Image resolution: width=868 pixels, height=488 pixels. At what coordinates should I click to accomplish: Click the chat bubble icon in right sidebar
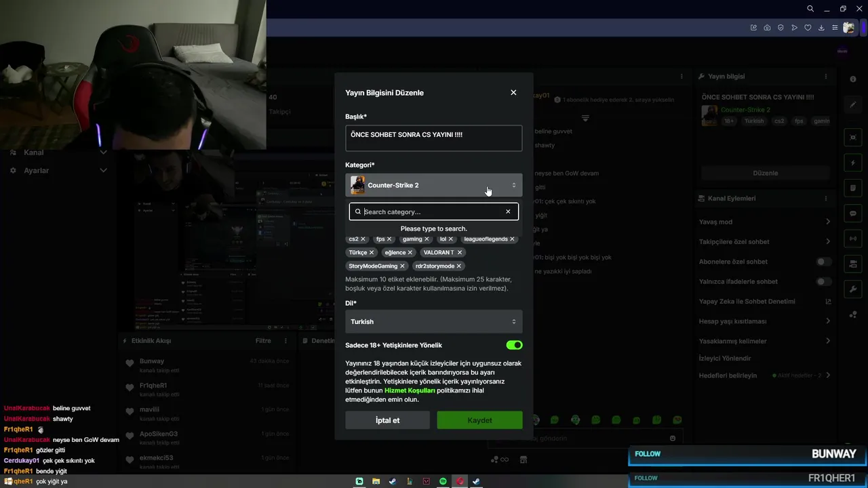(x=853, y=213)
